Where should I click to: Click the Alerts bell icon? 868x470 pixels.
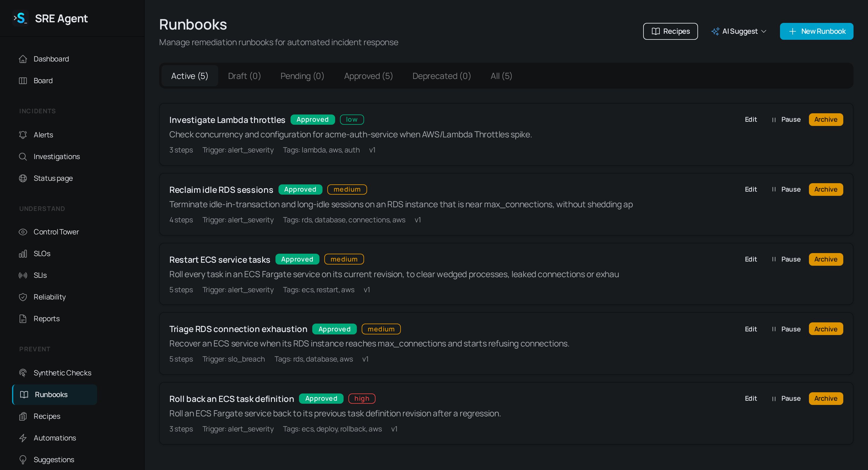23,135
